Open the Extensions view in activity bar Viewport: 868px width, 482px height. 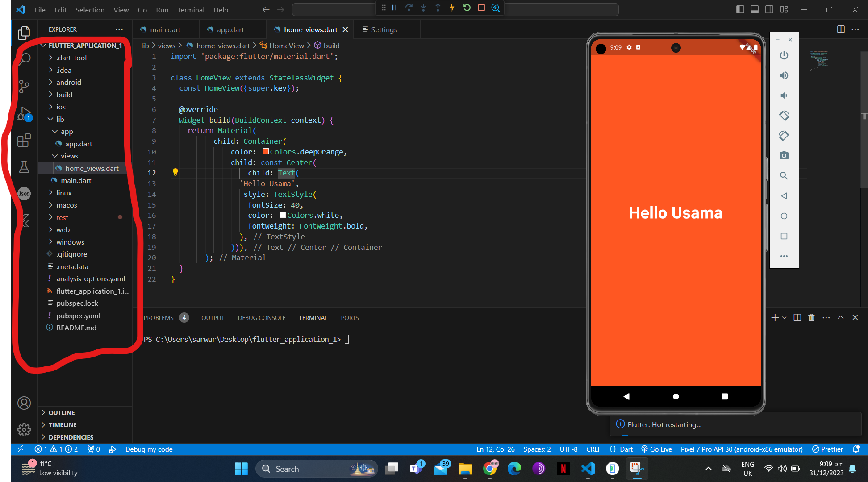24,141
